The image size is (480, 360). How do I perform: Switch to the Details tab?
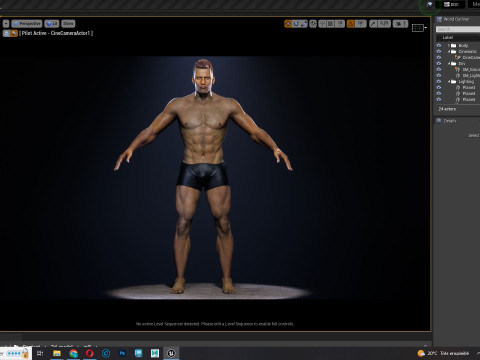click(447, 121)
